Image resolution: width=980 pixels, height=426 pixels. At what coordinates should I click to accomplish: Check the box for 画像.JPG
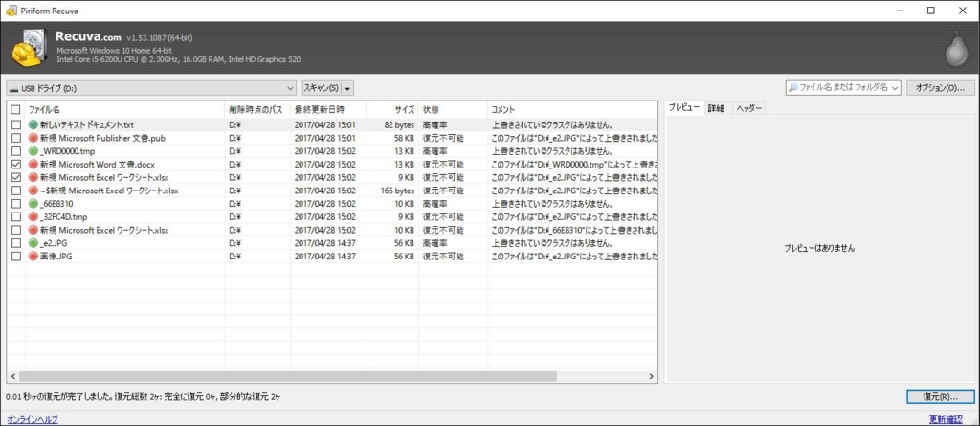(x=15, y=256)
